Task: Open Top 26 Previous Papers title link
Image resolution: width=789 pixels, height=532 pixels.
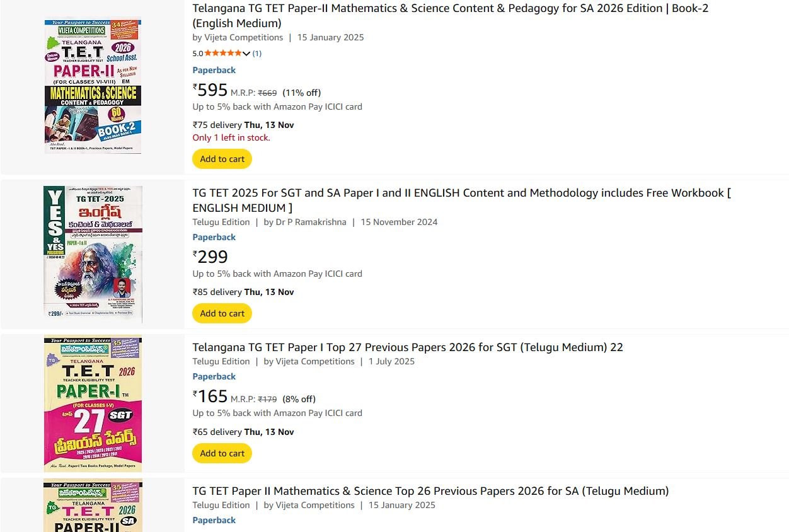Action: point(430,491)
